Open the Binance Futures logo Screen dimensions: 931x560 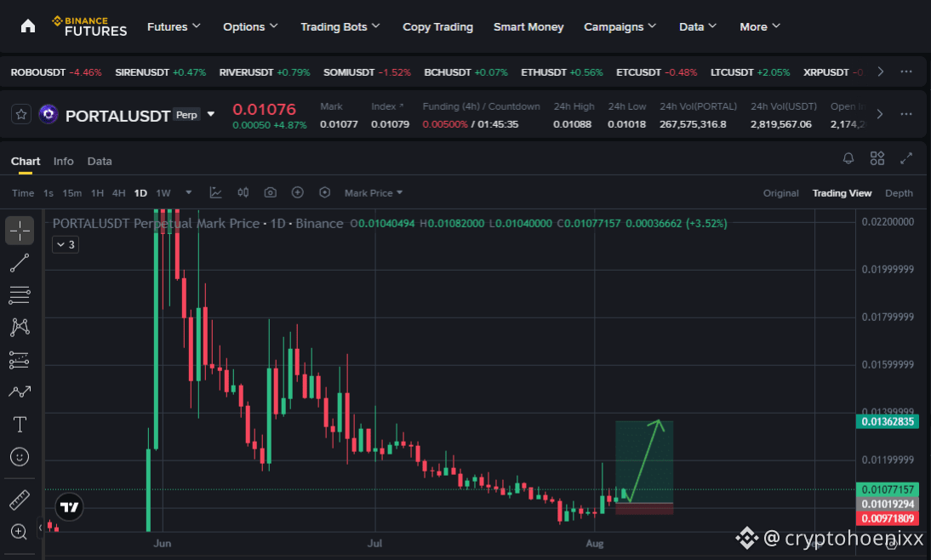[89, 26]
